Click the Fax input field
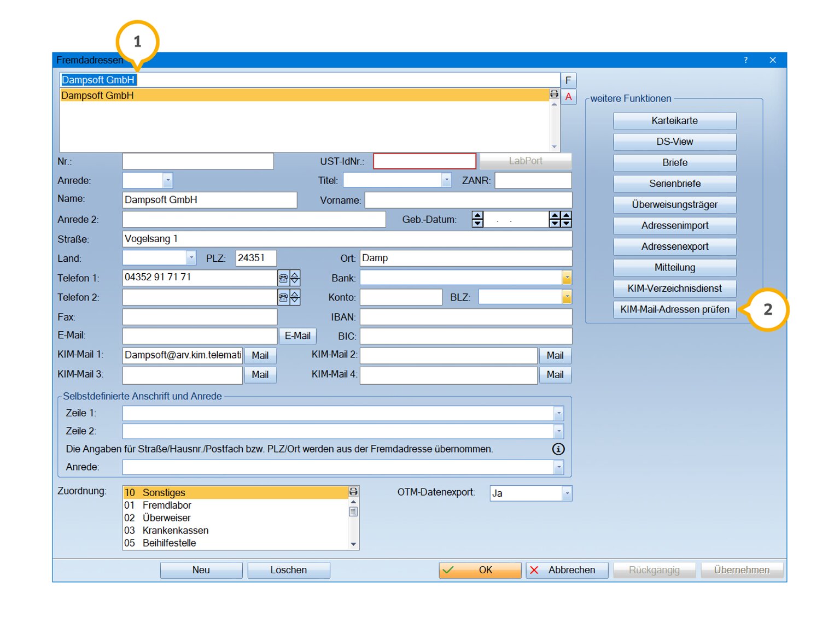This screenshot has height=635, width=840. point(200,317)
